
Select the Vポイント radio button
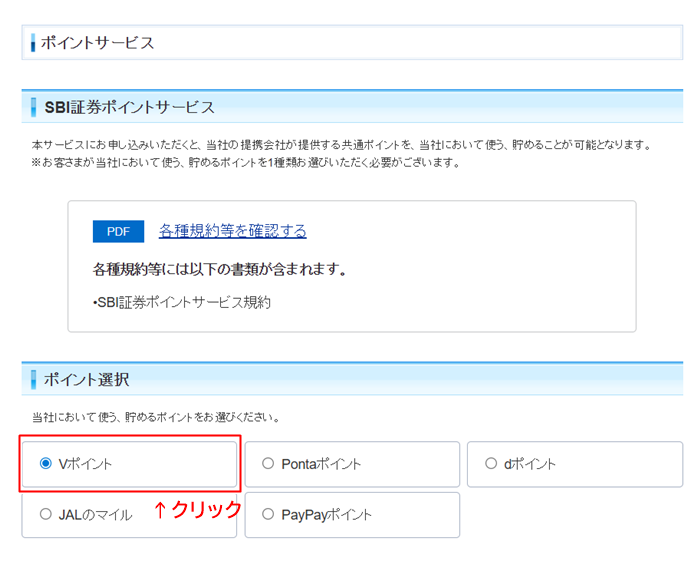(x=46, y=464)
